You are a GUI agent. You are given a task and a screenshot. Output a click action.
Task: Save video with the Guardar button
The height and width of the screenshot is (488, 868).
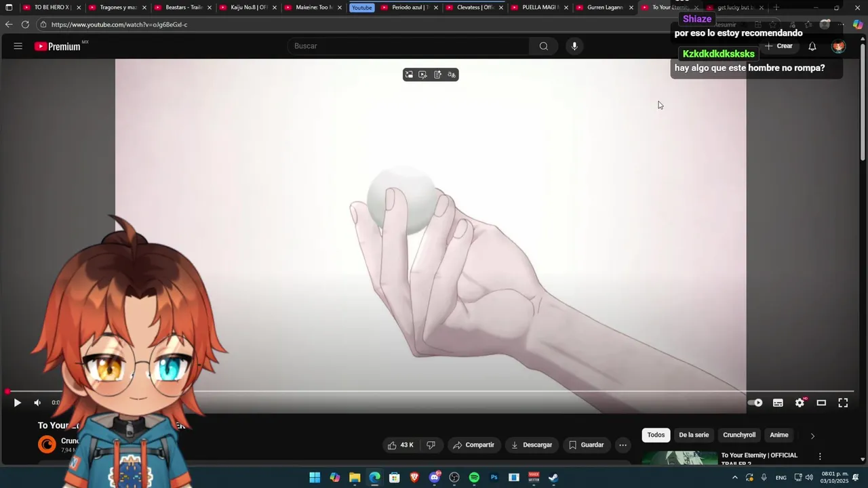coord(586,445)
